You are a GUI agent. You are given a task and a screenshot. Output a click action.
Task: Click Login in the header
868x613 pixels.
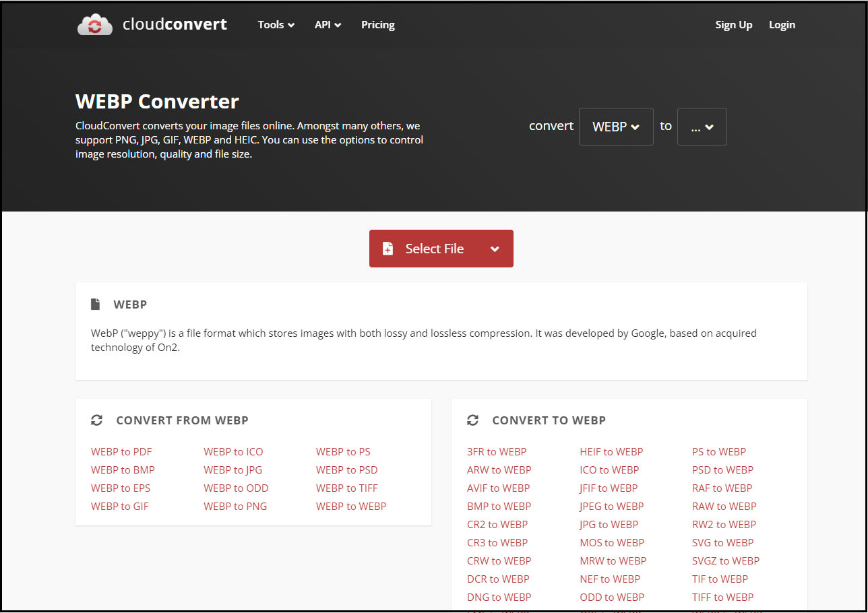pos(782,25)
